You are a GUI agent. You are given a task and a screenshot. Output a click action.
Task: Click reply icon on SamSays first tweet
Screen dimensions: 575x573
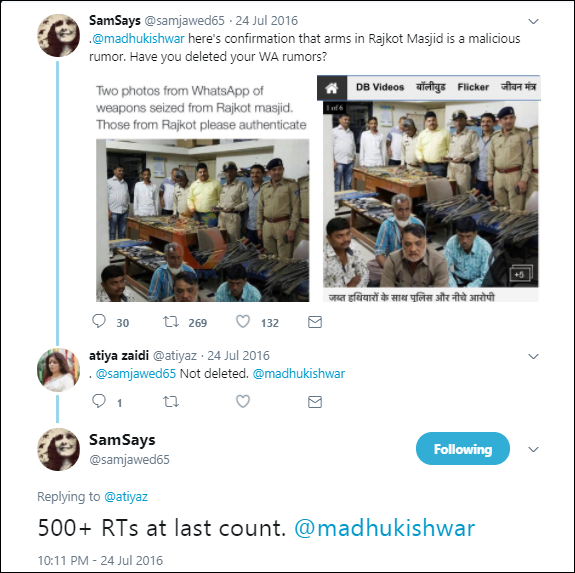(99, 322)
